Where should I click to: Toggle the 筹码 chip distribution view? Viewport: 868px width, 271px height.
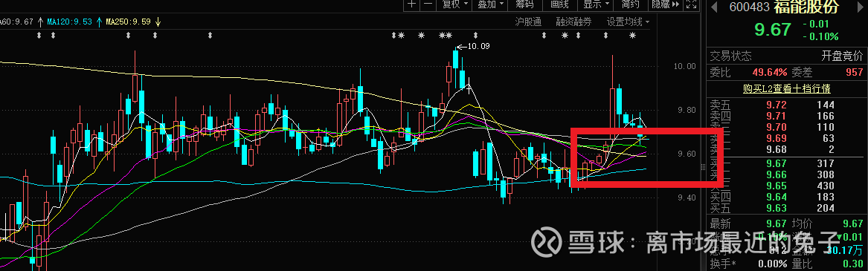coord(525,4)
